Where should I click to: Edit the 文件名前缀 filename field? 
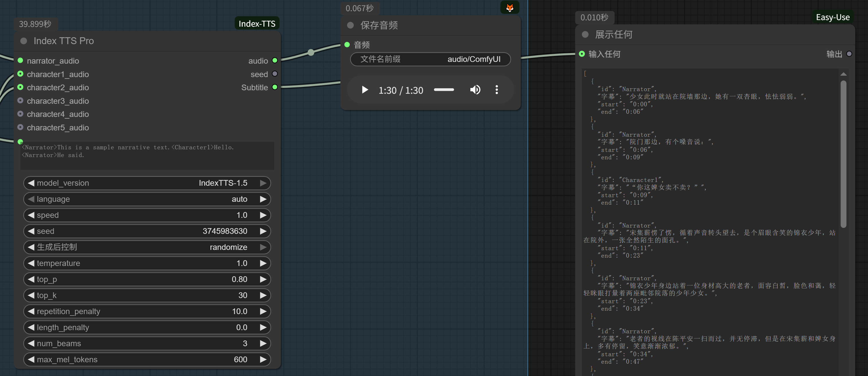pyautogui.click(x=430, y=59)
